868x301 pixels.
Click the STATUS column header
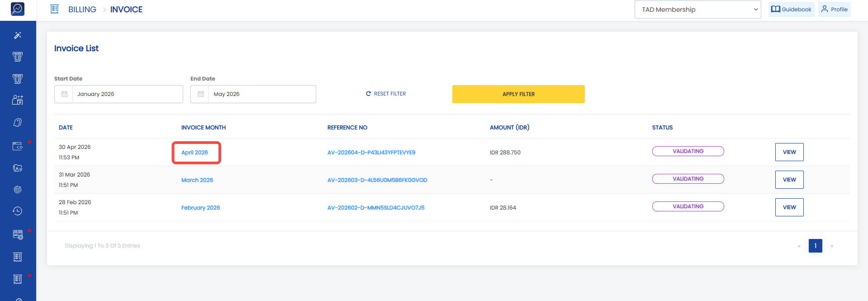[x=662, y=128]
